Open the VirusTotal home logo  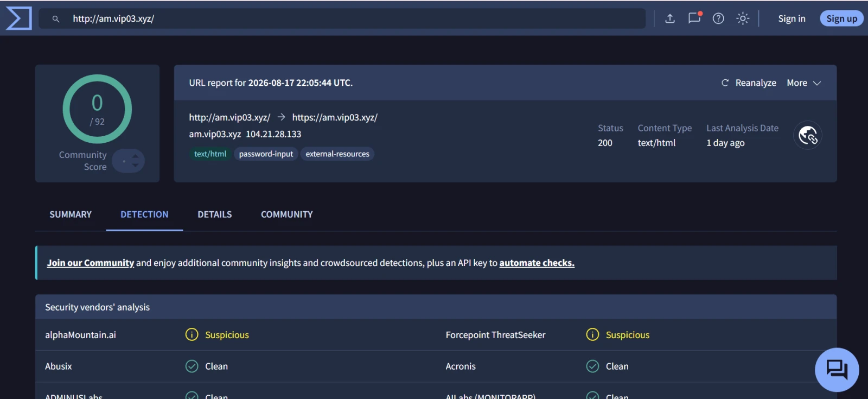pos(18,18)
